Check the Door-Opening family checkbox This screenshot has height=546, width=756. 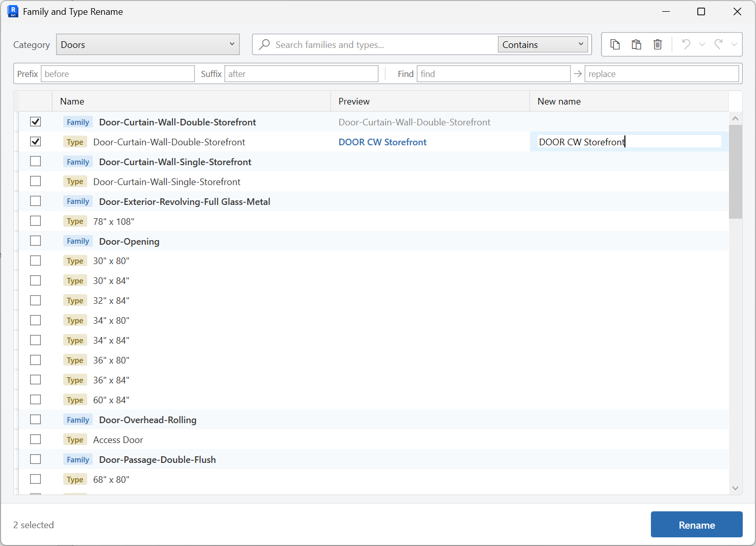click(35, 241)
